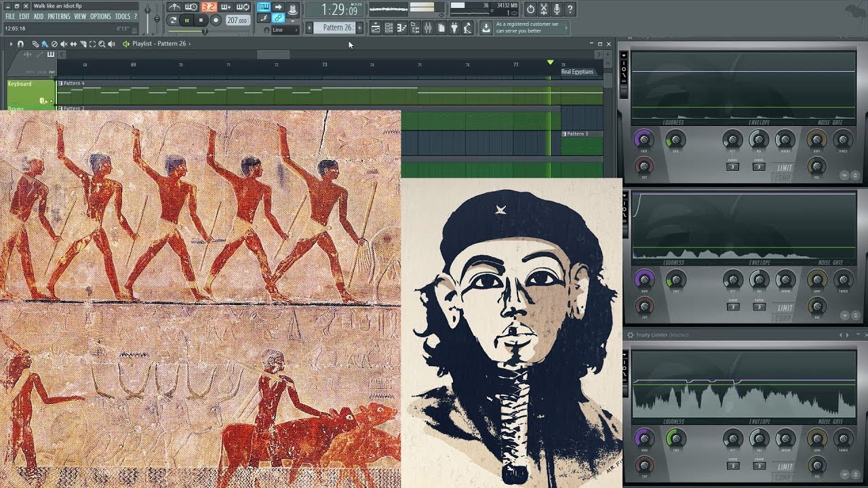Image resolution: width=868 pixels, height=488 pixels.
Task: Select the playlist playback speaker tool
Action: click(111, 44)
